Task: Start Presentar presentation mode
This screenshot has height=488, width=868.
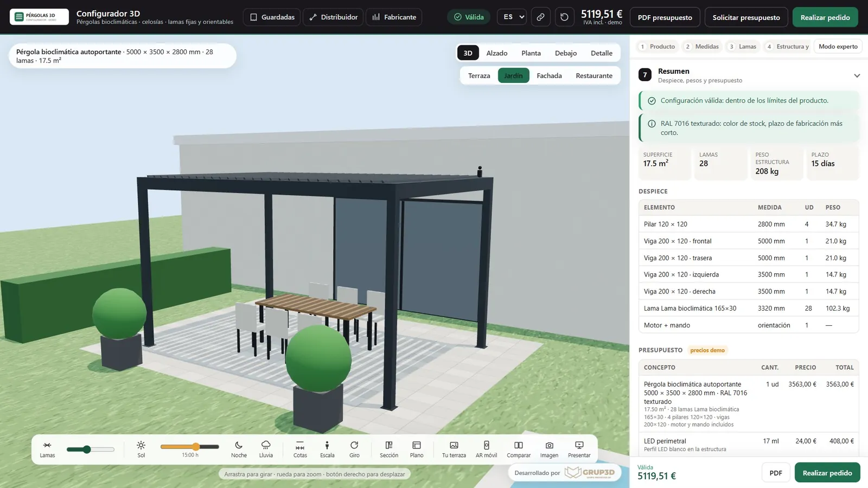Action: [579, 449]
